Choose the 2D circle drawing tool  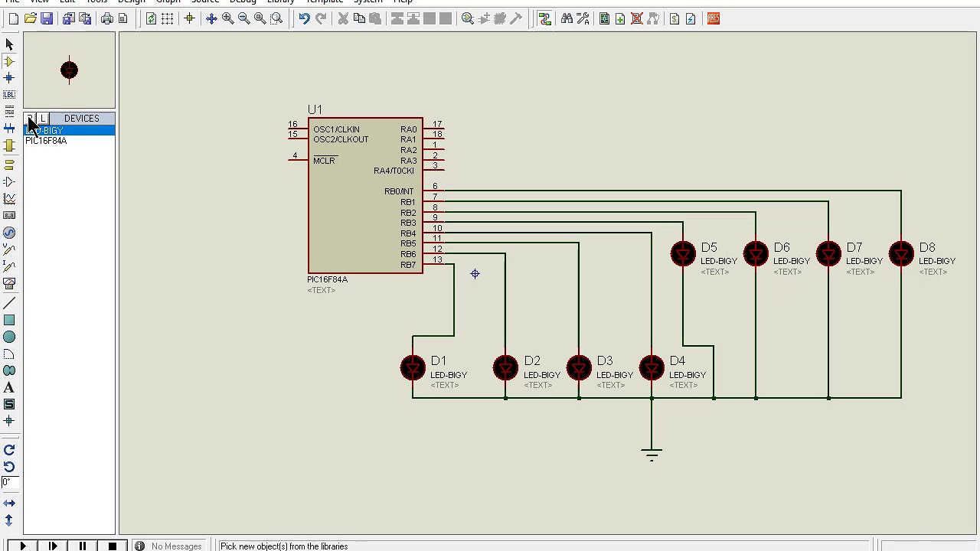point(9,337)
